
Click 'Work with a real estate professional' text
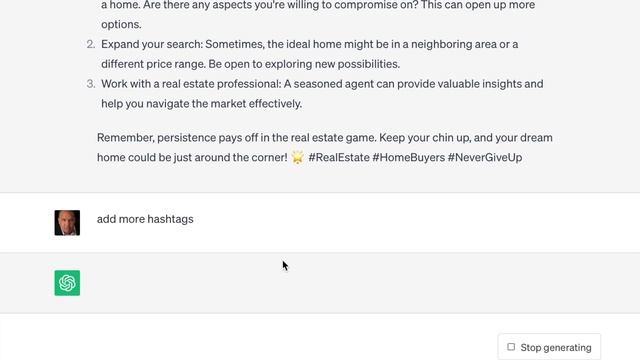(x=191, y=84)
